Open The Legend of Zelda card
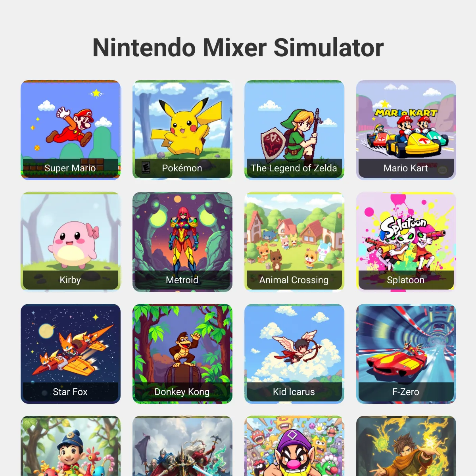Image resolution: width=476 pixels, height=476 pixels. (294, 130)
